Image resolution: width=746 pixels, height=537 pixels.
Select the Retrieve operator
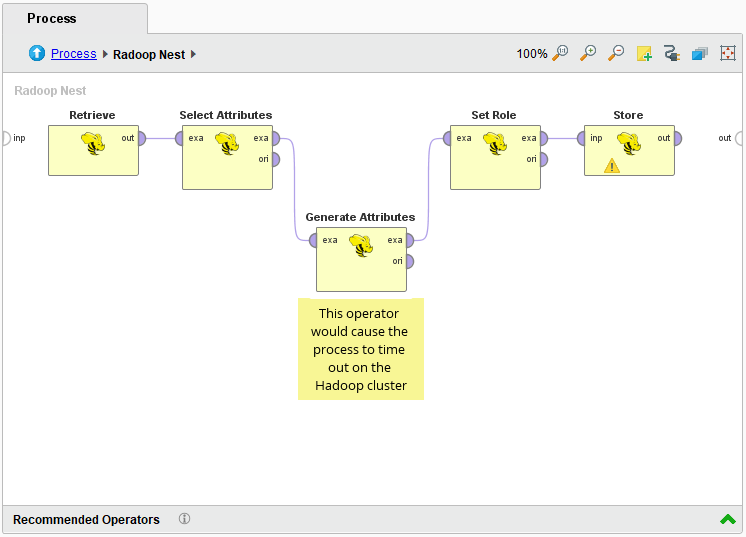[x=93, y=149]
